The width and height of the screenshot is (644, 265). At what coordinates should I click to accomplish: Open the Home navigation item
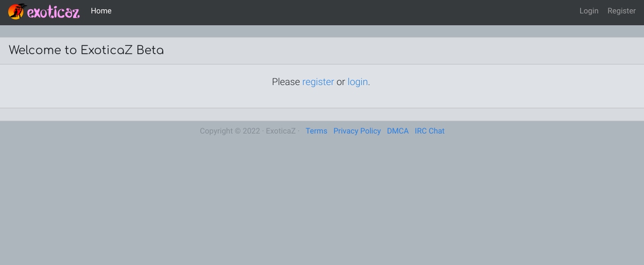click(x=101, y=11)
